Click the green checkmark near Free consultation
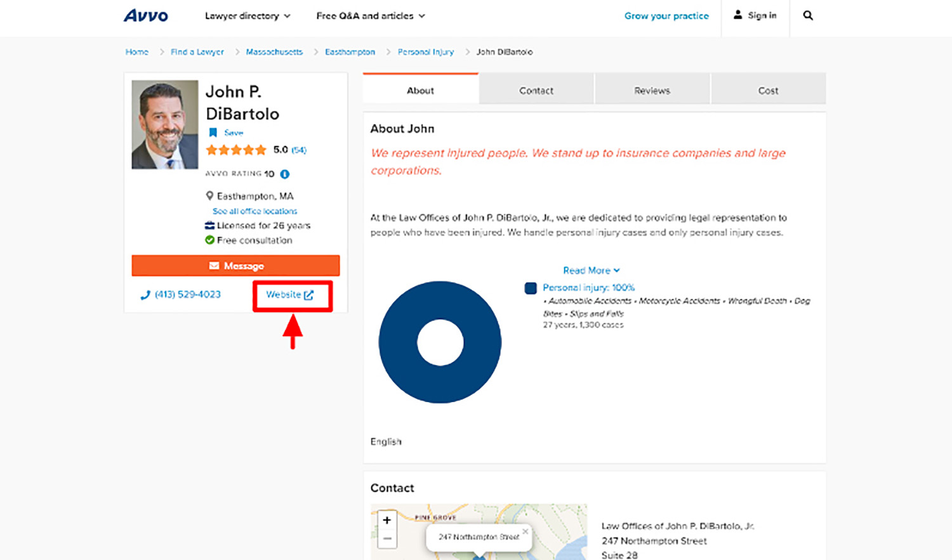The width and height of the screenshot is (952, 560). (209, 240)
